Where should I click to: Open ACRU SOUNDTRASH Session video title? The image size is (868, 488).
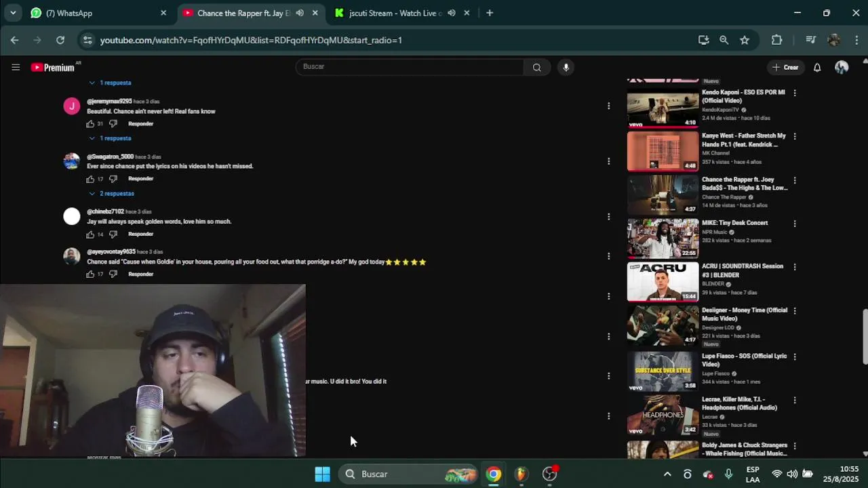pyautogui.click(x=743, y=270)
